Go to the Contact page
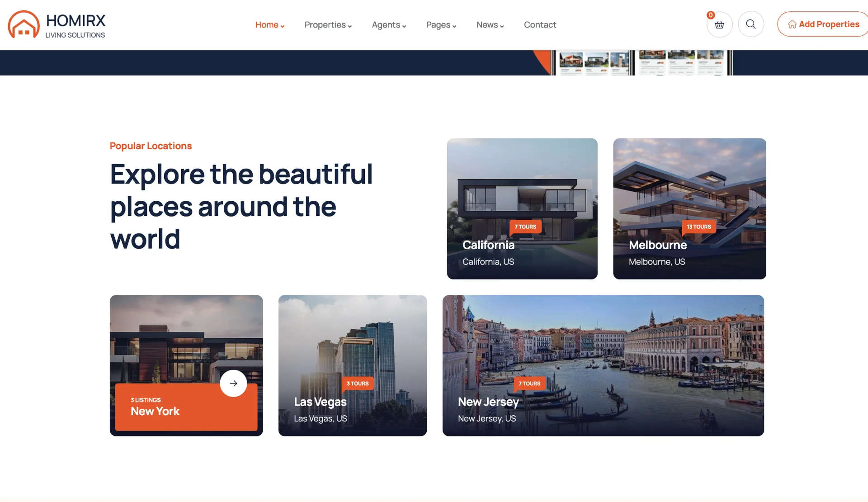 click(x=540, y=25)
